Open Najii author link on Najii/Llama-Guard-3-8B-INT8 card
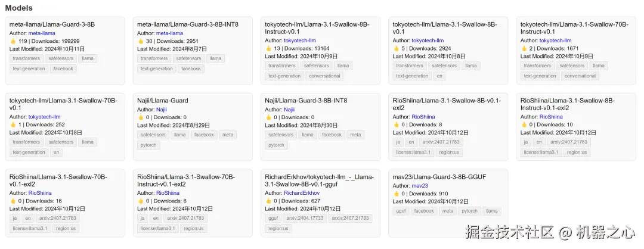The height and width of the screenshot is (249, 644). pyautogui.click(x=289, y=110)
